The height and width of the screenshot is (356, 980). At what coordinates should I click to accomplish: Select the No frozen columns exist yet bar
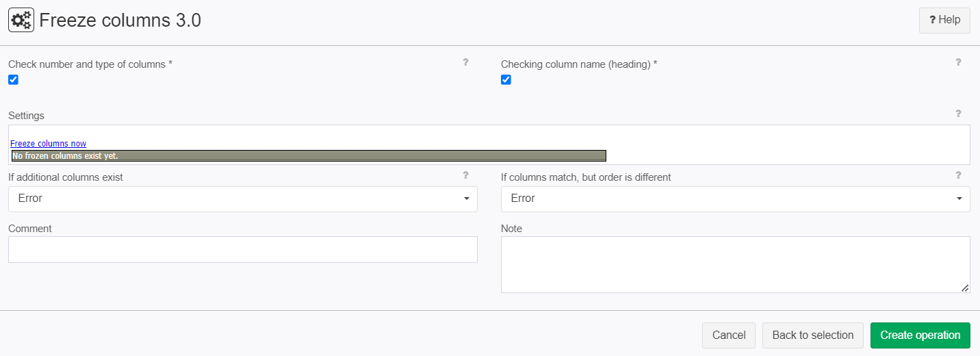pos(309,156)
